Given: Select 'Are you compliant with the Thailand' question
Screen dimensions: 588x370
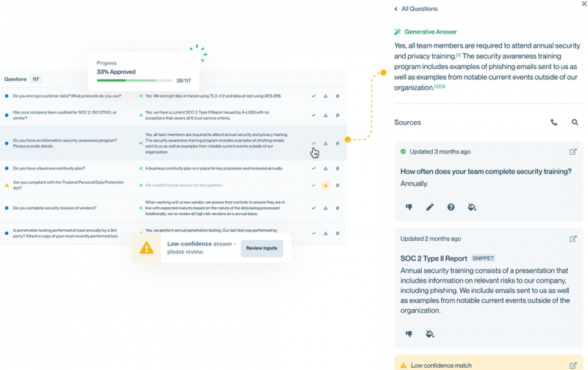Looking at the screenshot, I should (68, 185).
